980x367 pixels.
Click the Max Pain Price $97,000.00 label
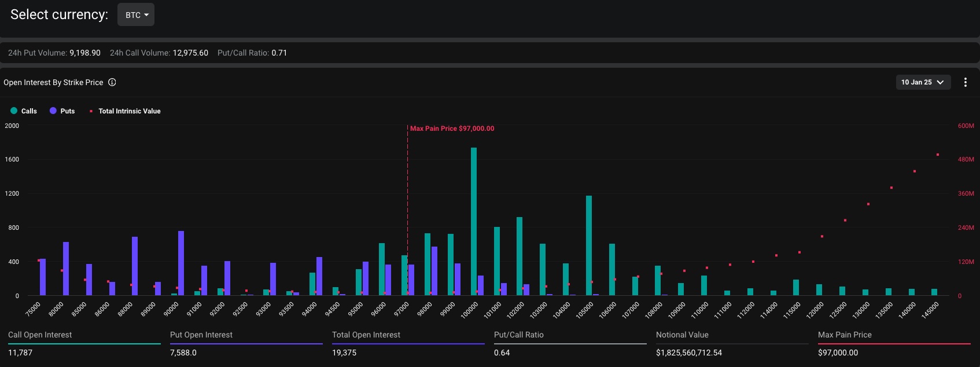[452, 129]
